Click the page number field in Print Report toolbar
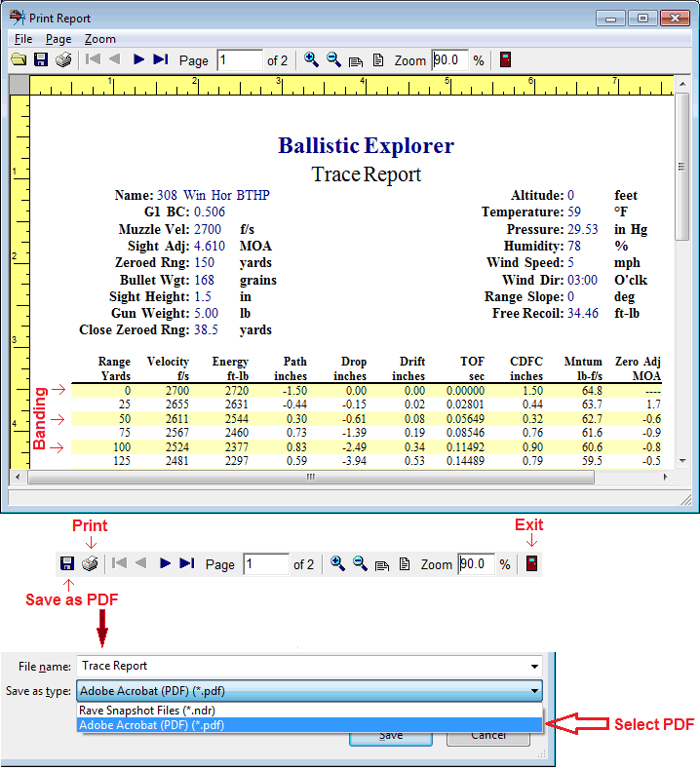The width and height of the screenshot is (700, 770). pyautogui.click(x=240, y=60)
